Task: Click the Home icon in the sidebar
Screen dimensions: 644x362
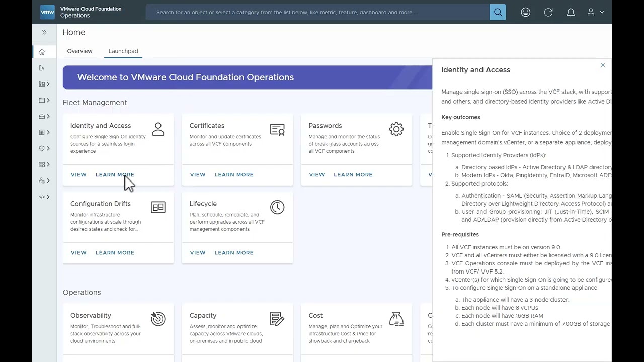Action: click(42, 52)
